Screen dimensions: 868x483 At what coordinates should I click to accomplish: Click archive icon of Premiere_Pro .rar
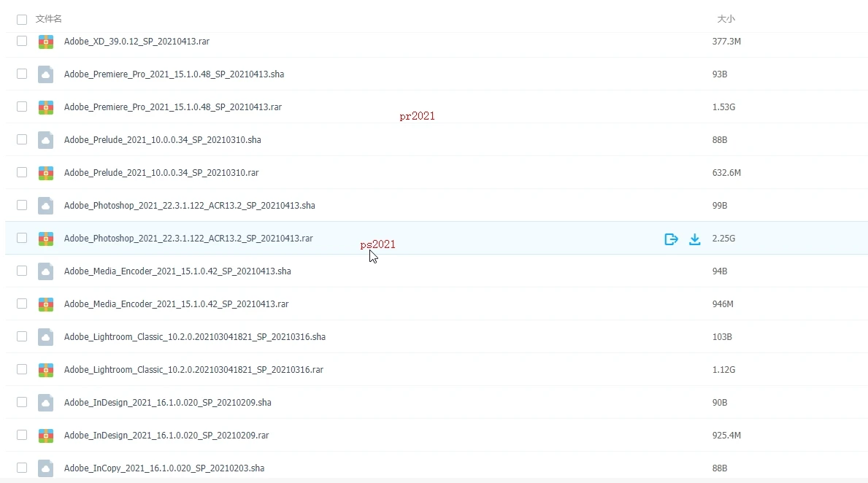(x=46, y=107)
